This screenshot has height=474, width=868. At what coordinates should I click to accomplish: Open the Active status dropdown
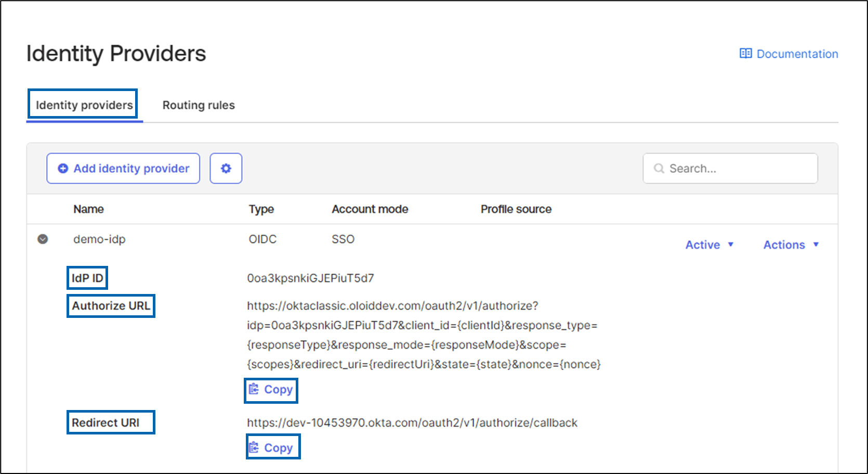[709, 245]
